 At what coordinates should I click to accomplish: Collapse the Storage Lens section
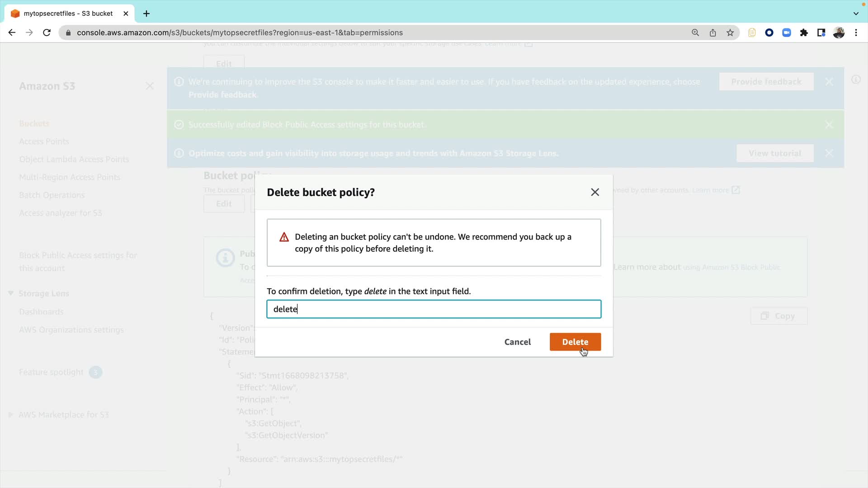tap(11, 293)
